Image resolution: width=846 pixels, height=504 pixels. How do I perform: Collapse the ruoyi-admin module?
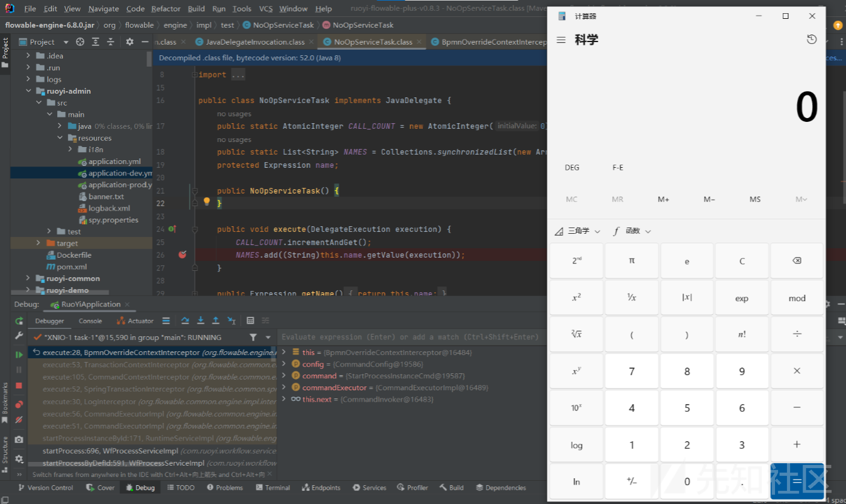(28, 91)
